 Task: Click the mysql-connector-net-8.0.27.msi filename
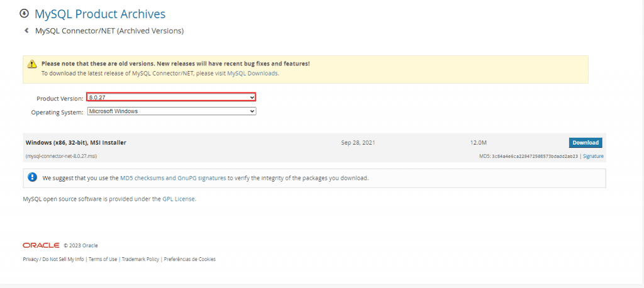click(61, 156)
